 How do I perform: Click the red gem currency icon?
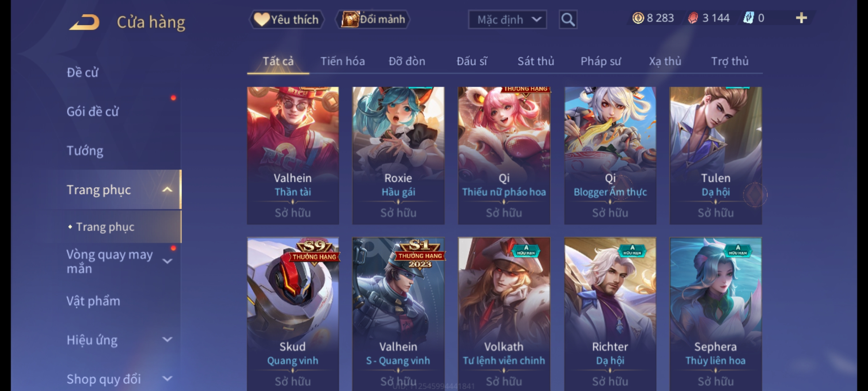click(693, 18)
